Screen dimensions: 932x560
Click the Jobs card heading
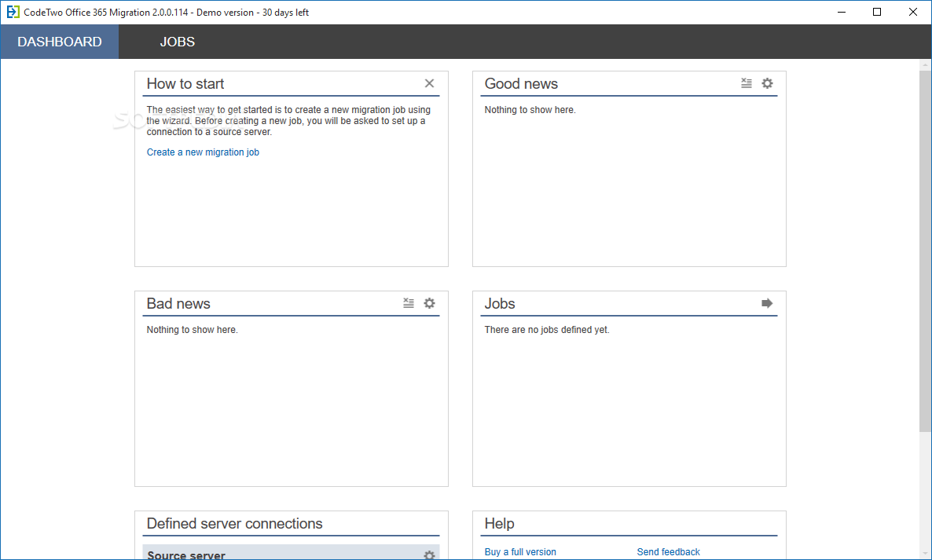(x=500, y=303)
